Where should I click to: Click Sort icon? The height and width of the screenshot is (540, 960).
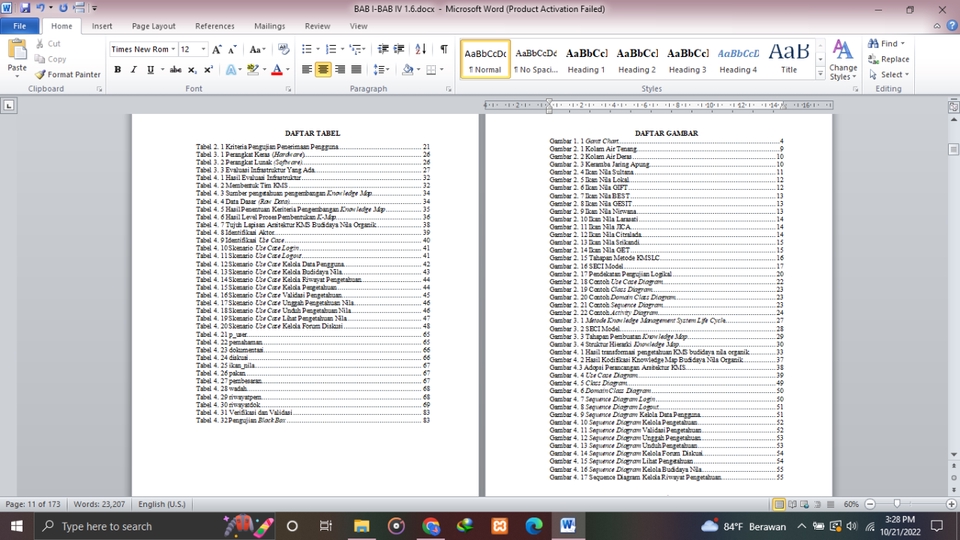pyautogui.click(x=421, y=50)
